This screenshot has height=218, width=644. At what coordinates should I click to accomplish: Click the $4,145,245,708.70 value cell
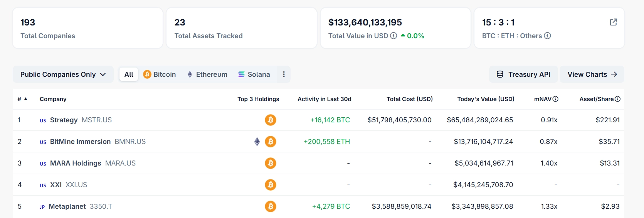tap(483, 185)
